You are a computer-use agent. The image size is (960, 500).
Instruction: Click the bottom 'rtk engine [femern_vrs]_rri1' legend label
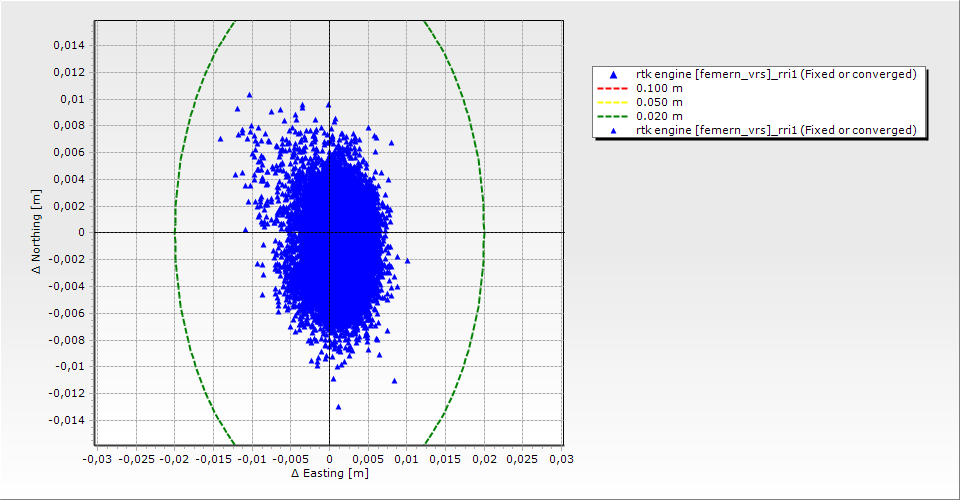tap(776, 130)
